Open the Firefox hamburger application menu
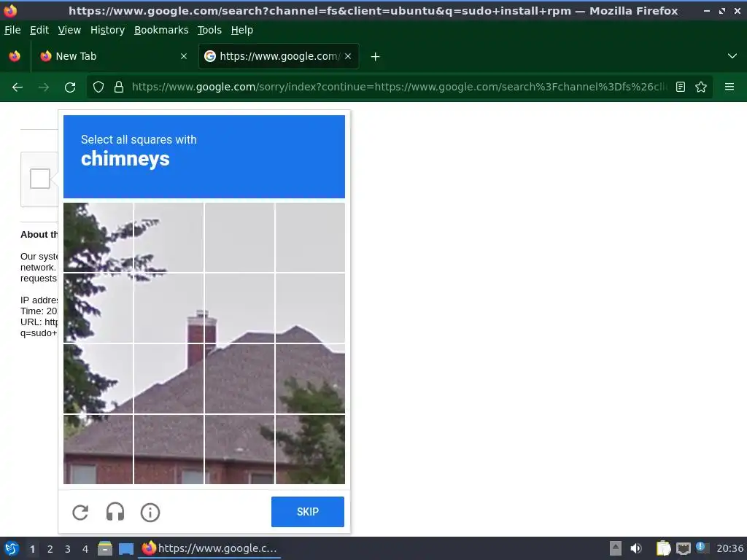Screen dimensions: 747x560 (729, 87)
